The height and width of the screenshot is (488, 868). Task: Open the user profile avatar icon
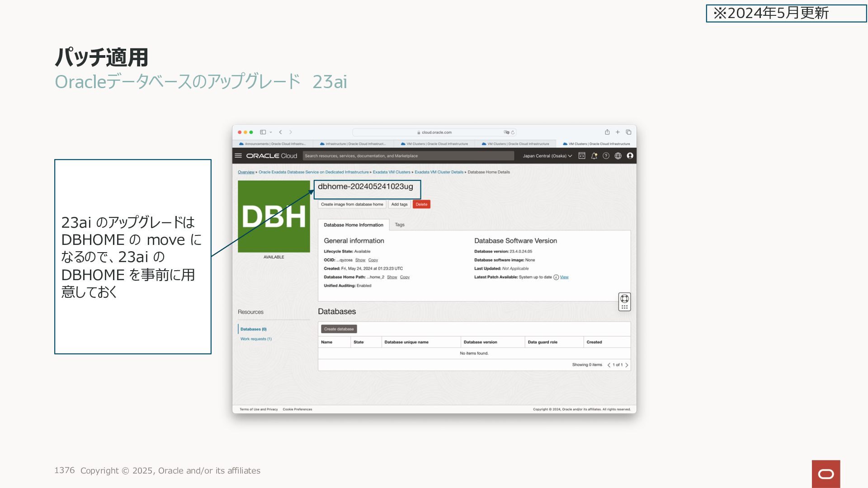point(630,156)
